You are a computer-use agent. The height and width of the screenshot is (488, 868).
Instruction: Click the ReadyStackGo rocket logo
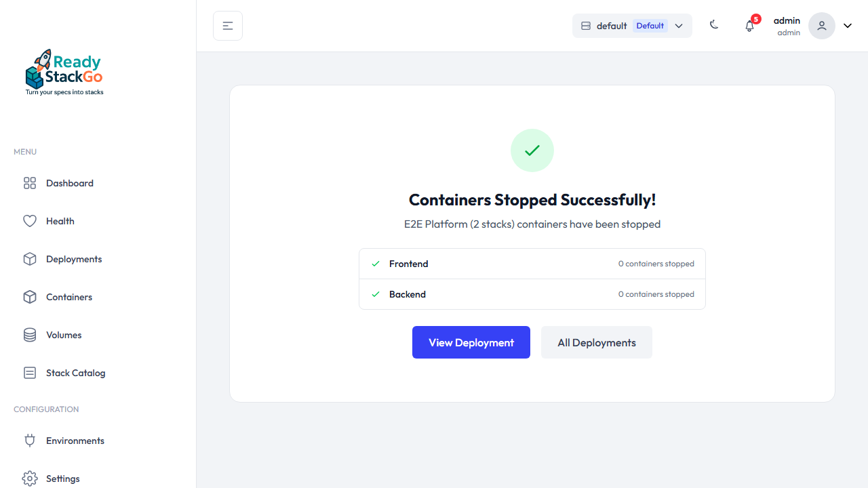pyautogui.click(x=64, y=72)
